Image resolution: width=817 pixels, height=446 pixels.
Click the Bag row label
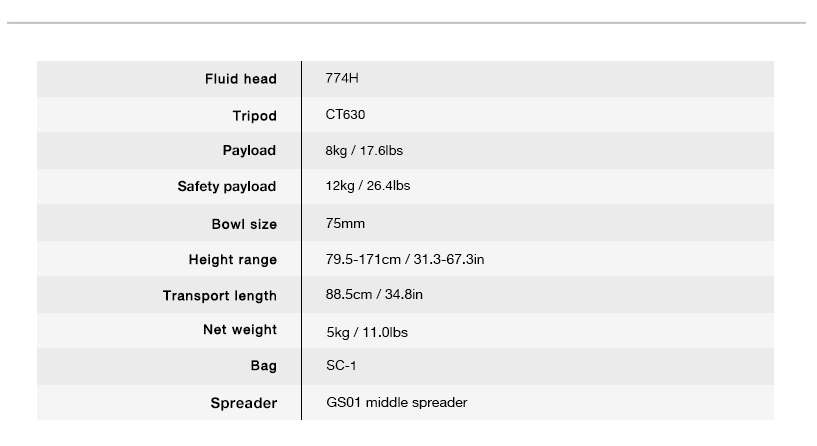(264, 366)
